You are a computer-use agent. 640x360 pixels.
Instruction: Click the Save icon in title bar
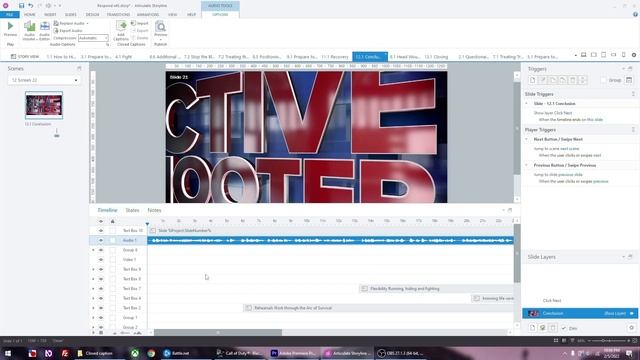(21, 6)
